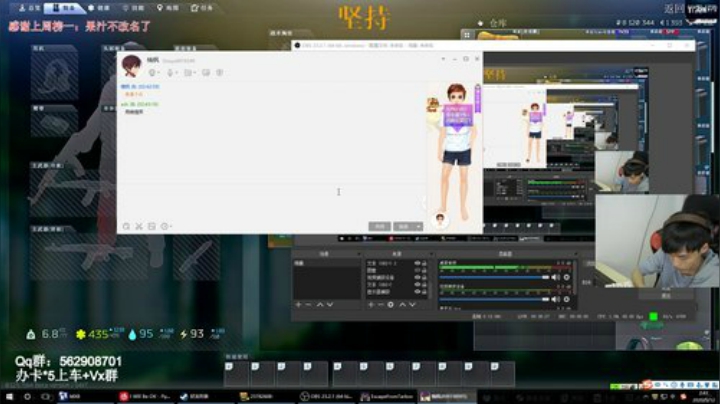Open the OBS Sources dock options arrow
Screen dimensions: 720x404
431,254
